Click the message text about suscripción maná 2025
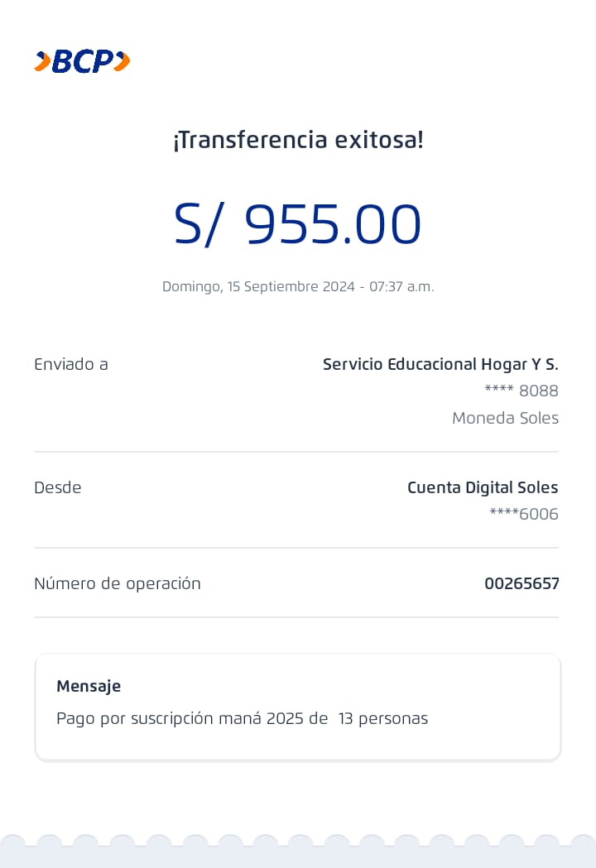Screen dimensions: 596x868 tap(242, 718)
